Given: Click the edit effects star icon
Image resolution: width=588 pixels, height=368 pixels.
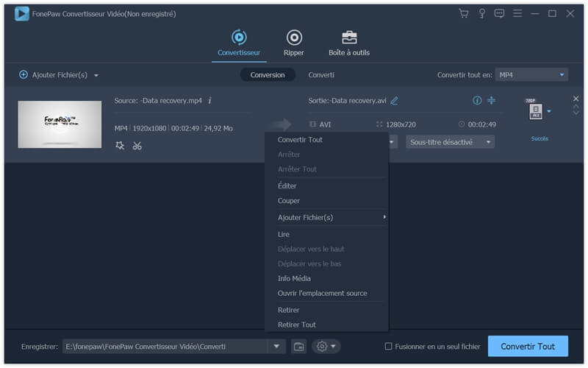Looking at the screenshot, I should [120, 146].
